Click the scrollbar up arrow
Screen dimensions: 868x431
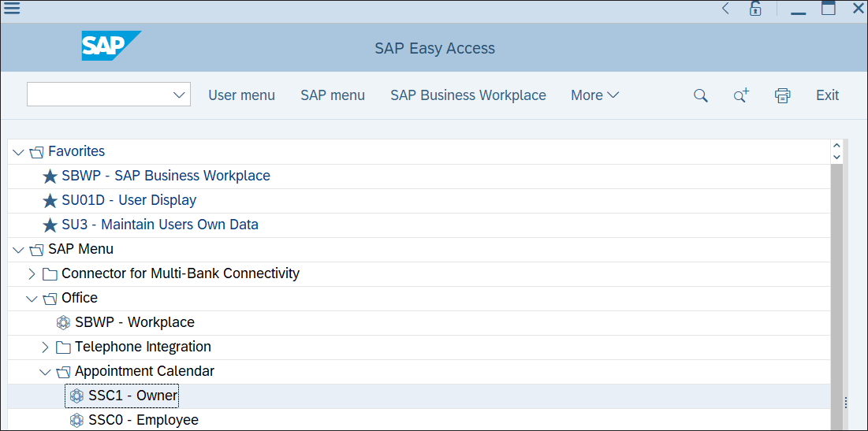pos(837,146)
